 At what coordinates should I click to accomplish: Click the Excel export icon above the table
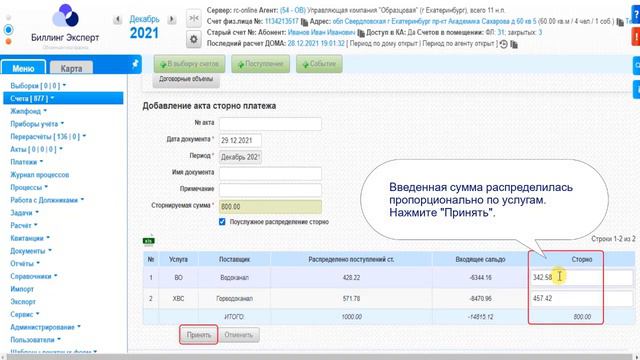(149, 241)
